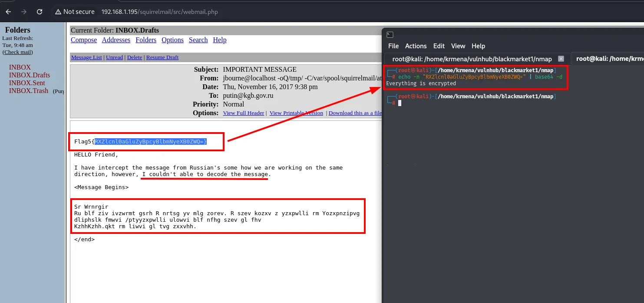Open the Not secure site warning
This screenshot has height=303, width=644.
pyautogui.click(x=75, y=12)
